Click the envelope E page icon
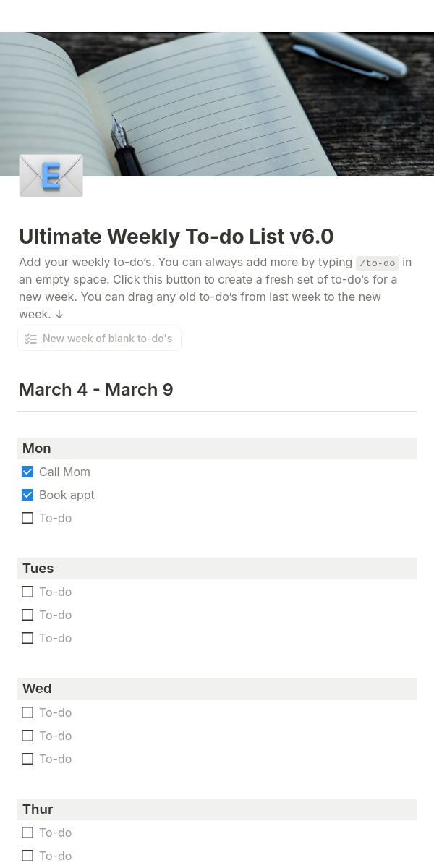 (x=51, y=175)
